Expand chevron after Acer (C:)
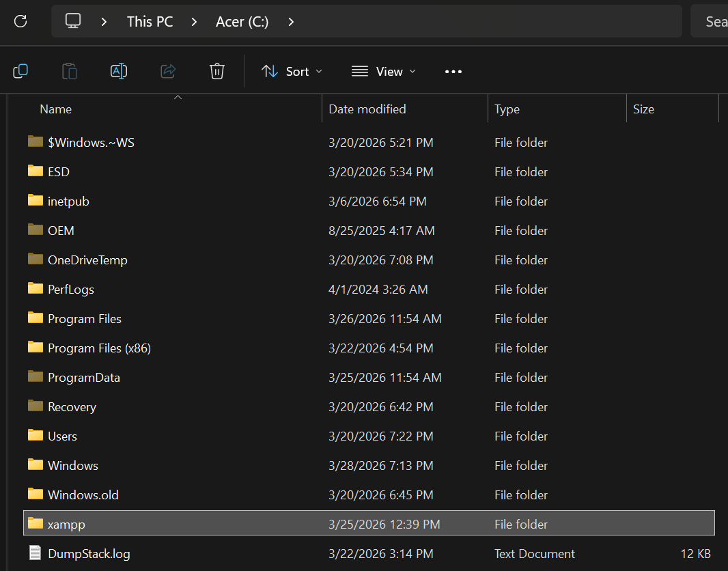This screenshot has width=728, height=571. click(x=291, y=22)
